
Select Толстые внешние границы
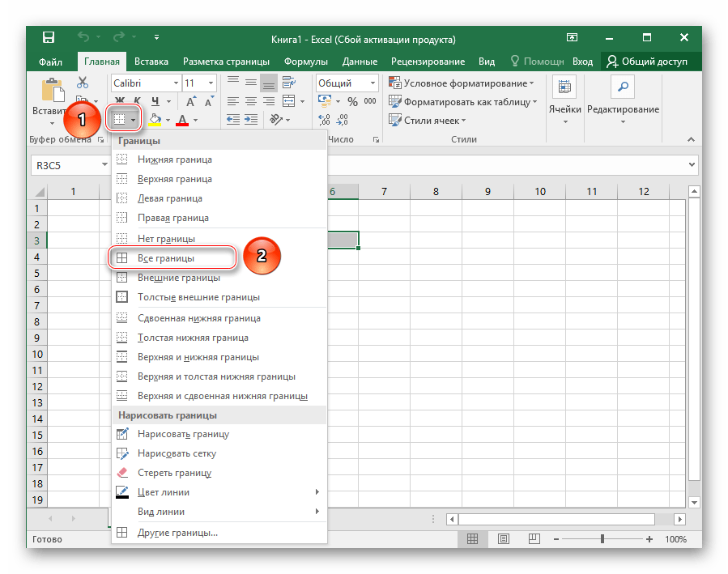point(219,297)
